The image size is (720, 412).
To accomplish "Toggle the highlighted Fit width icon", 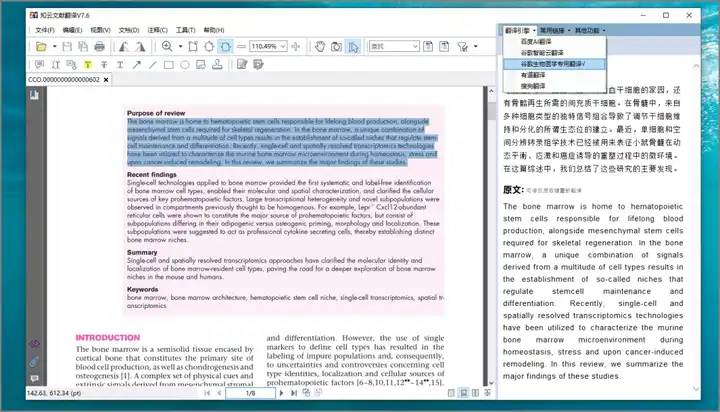I will pyautogui.click(x=225, y=46).
